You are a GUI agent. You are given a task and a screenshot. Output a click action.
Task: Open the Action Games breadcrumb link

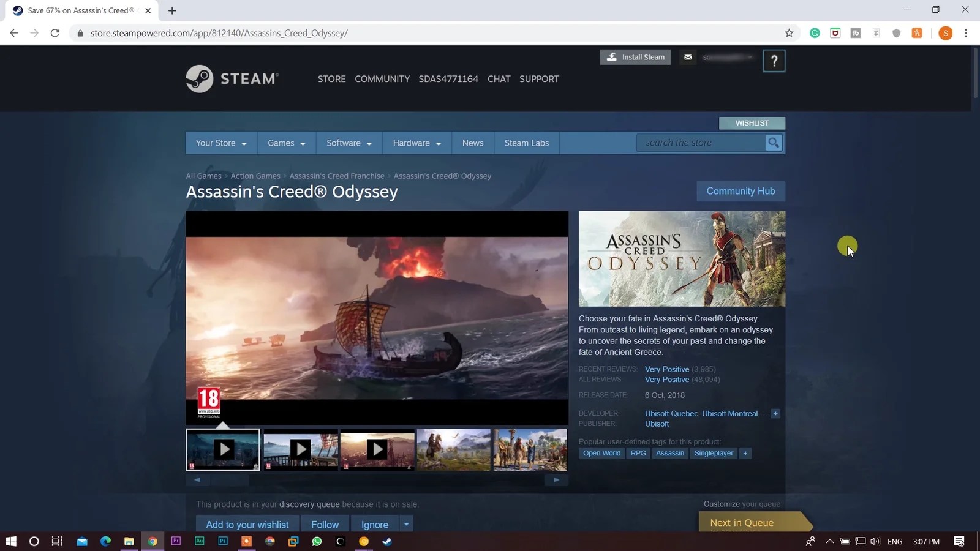pos(255,176)
